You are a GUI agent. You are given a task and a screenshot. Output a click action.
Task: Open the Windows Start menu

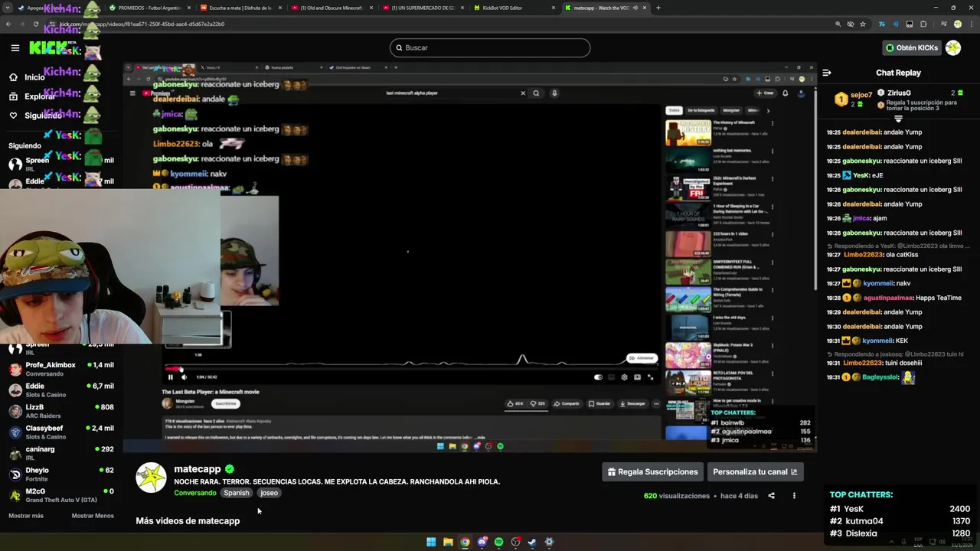point(431,542)
